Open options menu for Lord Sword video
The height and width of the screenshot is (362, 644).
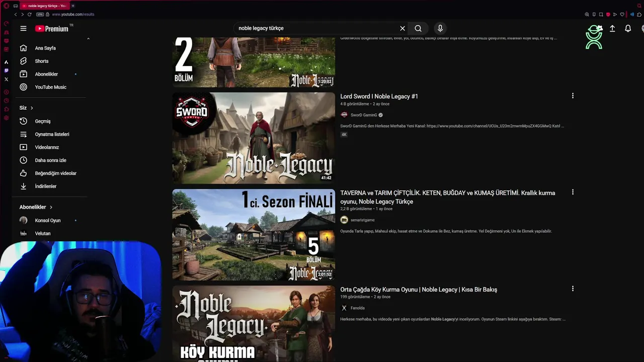(x=573, y=96)
